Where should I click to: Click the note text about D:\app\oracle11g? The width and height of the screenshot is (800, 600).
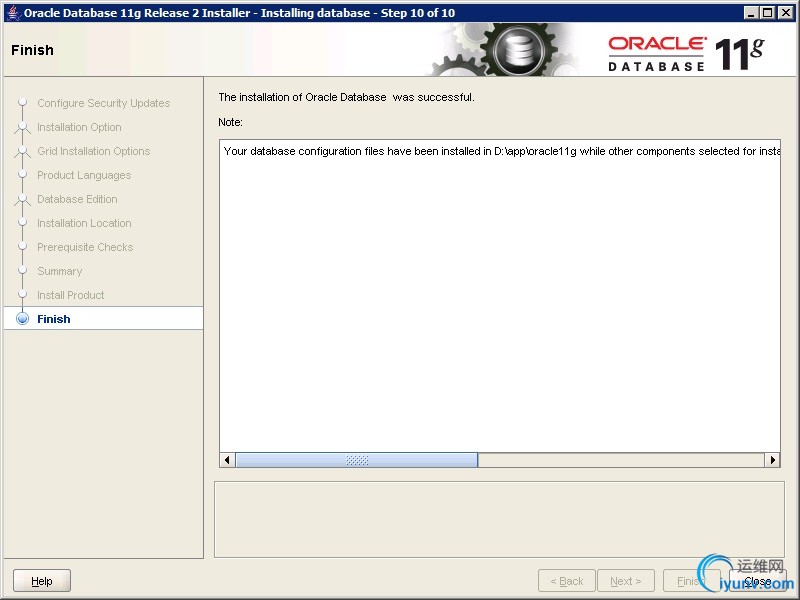click(502, 151)
